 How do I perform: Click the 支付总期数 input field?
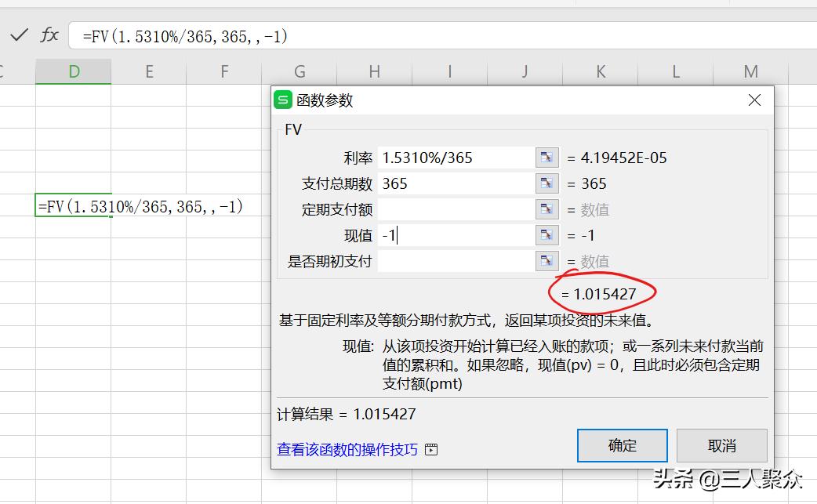pos(456,183)
